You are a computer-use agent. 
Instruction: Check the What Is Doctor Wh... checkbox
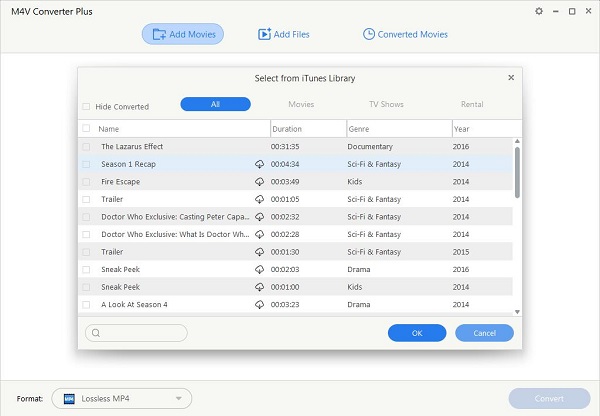(x=86, y=234)
